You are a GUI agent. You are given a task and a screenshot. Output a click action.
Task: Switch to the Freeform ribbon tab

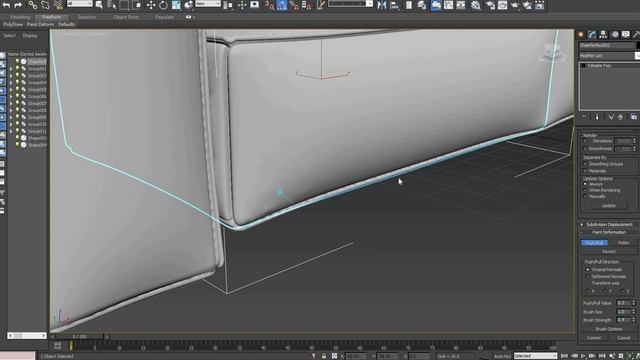51,17
